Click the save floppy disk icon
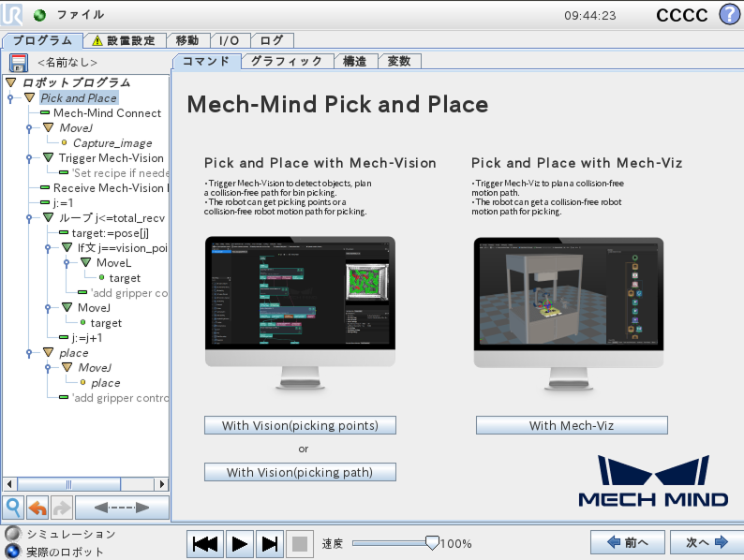 point(19,63)
